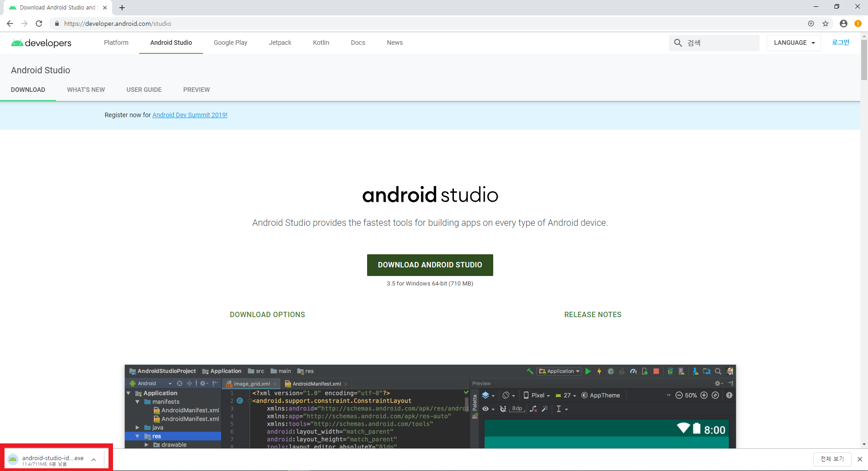Viewport: 868px width, 471px height.
Task: Open the News section
Action: 395,43
